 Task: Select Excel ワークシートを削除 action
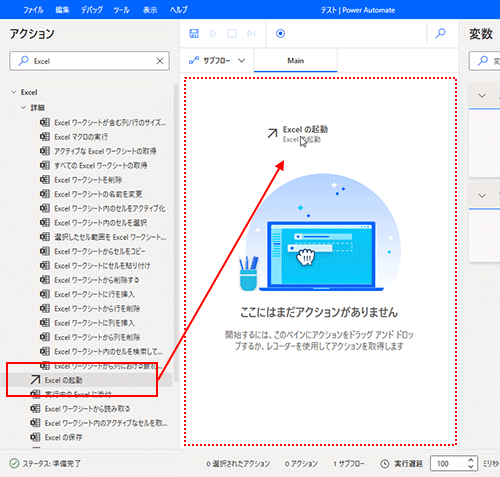pos(81,180)
